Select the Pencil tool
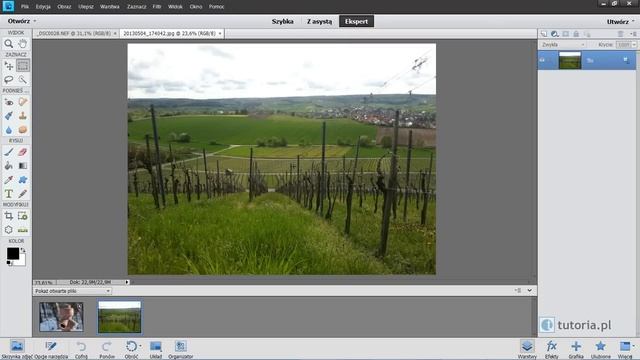 tap(23, 193)
